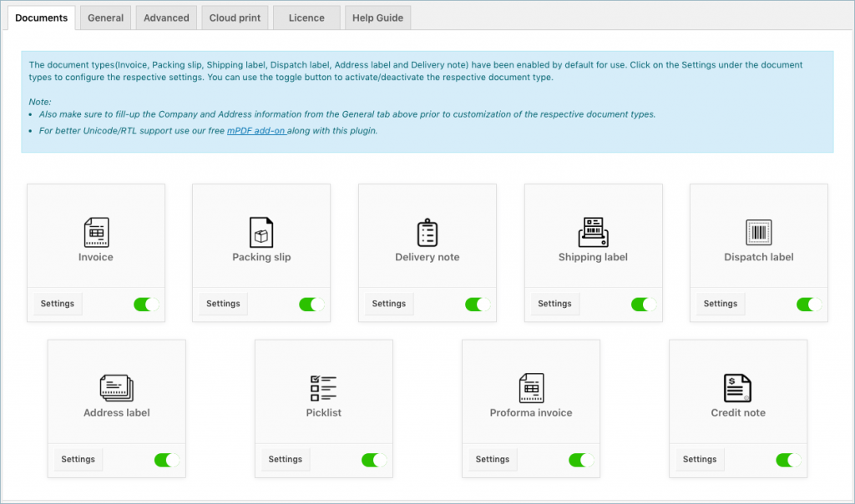Image resolution: width=855 pixels, height=504 pixels.
Task: Turn off the Proforma invoice toggle
Action: 581,460
